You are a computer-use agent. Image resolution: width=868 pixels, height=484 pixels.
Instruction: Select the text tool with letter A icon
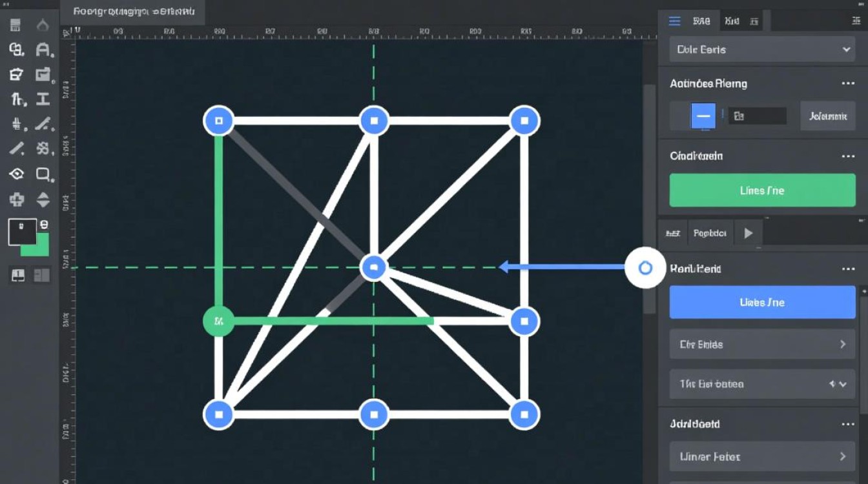(x=43, y=50)
